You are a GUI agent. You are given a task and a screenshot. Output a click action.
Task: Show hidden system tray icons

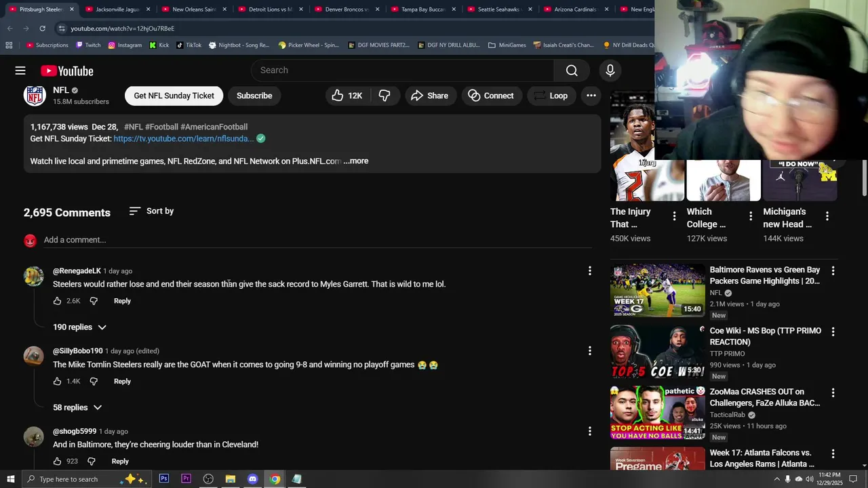[776, 479]
